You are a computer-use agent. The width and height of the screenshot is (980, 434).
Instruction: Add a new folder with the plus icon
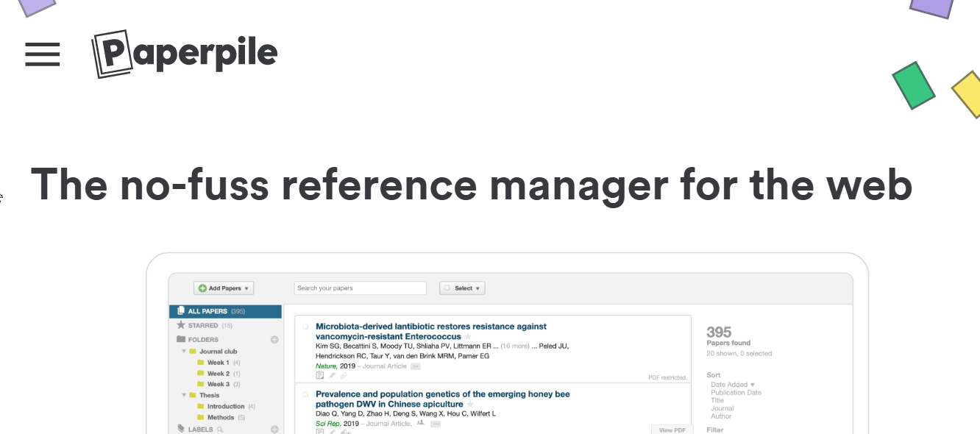[x=274, y=340]
